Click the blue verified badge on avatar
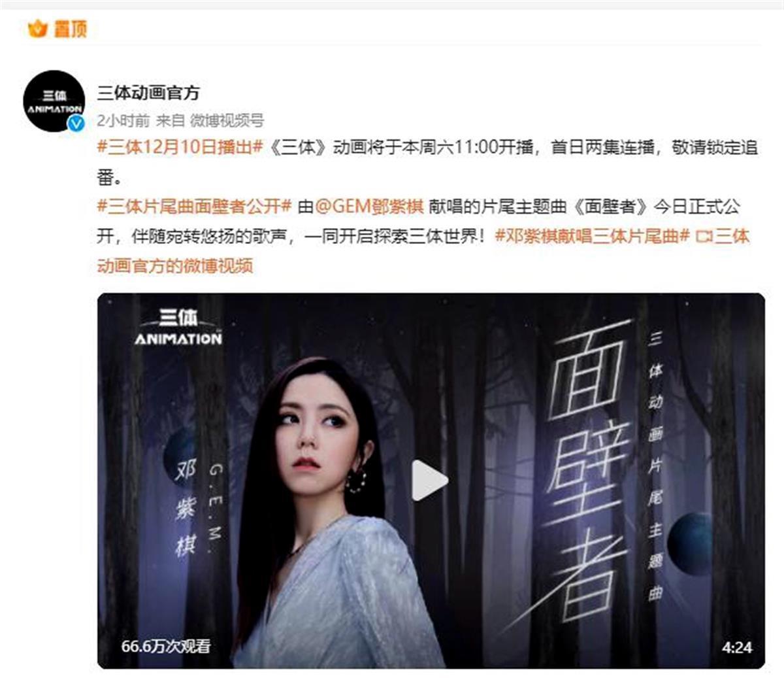 76,123
